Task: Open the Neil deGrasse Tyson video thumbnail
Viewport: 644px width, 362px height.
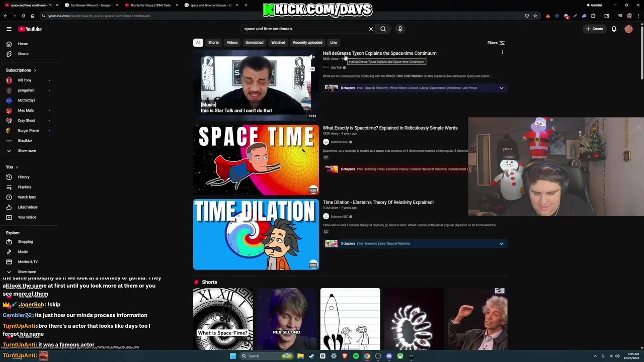Action: [256, 85]
